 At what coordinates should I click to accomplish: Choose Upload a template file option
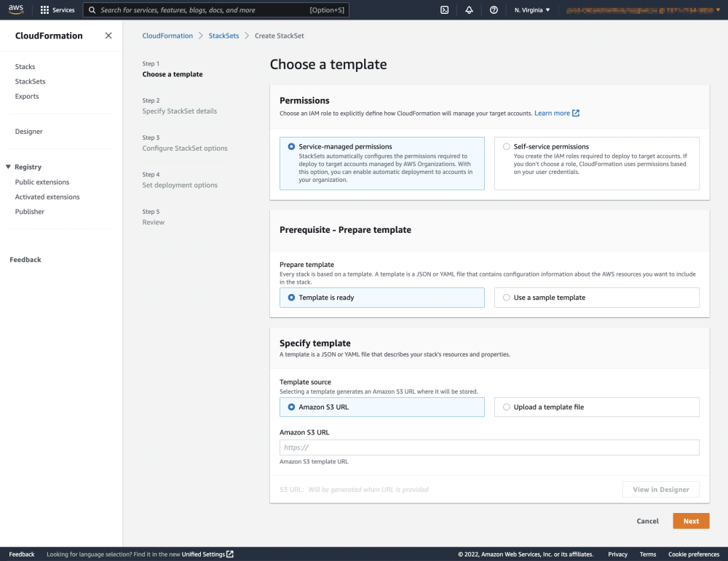tap(597, 407)
